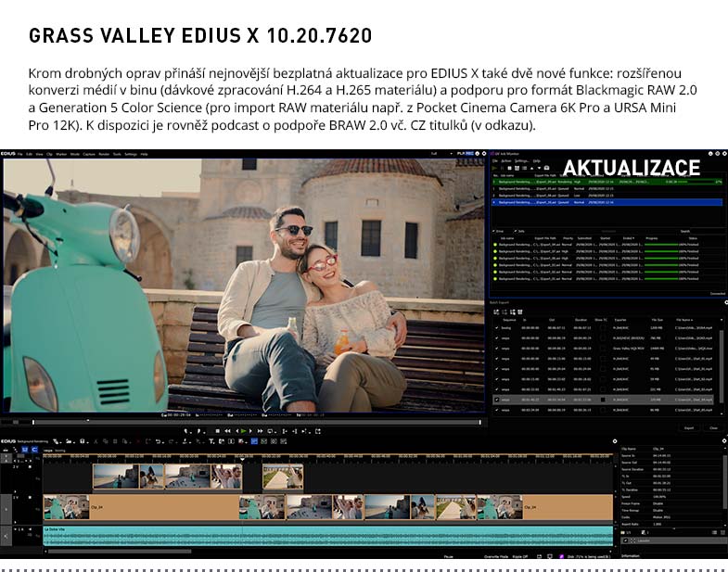Click the Search field in Job Monitor
The width and height of the screenshot is (728, 572).
[x=708, y=231]
